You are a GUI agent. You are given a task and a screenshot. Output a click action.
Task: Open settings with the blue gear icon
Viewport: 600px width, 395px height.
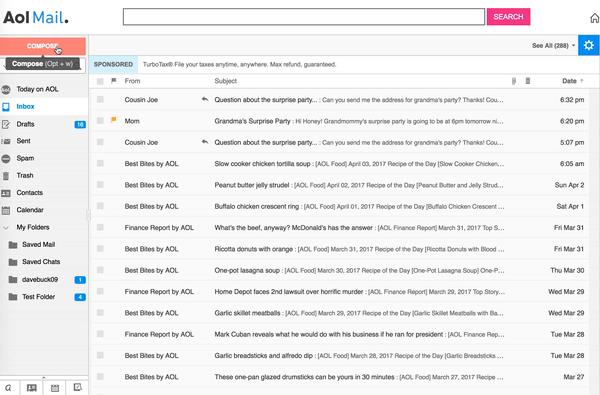[589, 45]
